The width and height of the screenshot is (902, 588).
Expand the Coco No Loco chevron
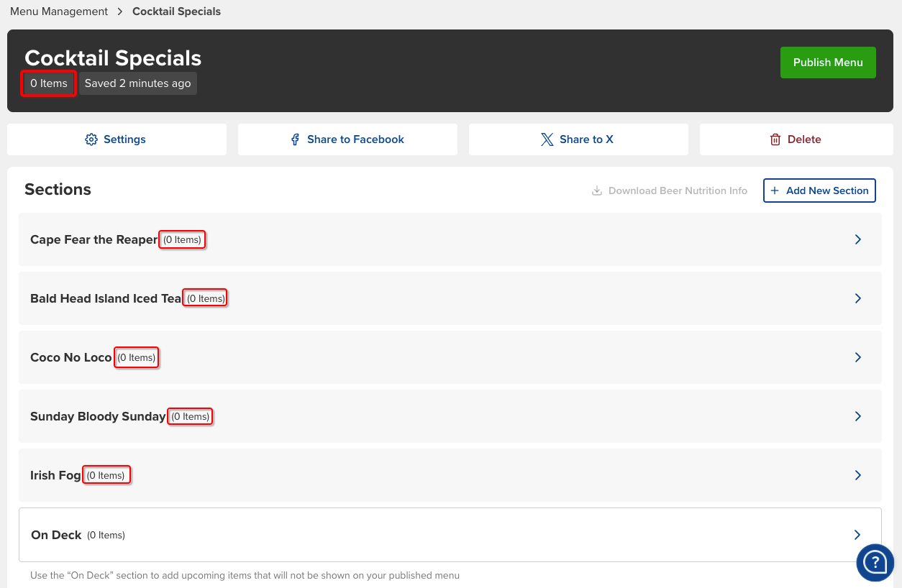click(x=857, y=357)
